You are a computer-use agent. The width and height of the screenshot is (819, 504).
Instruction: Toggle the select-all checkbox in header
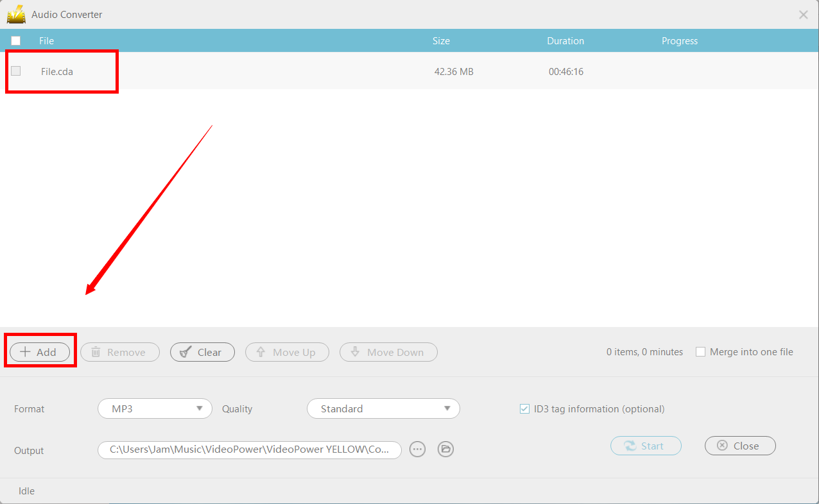pos(15,40)
